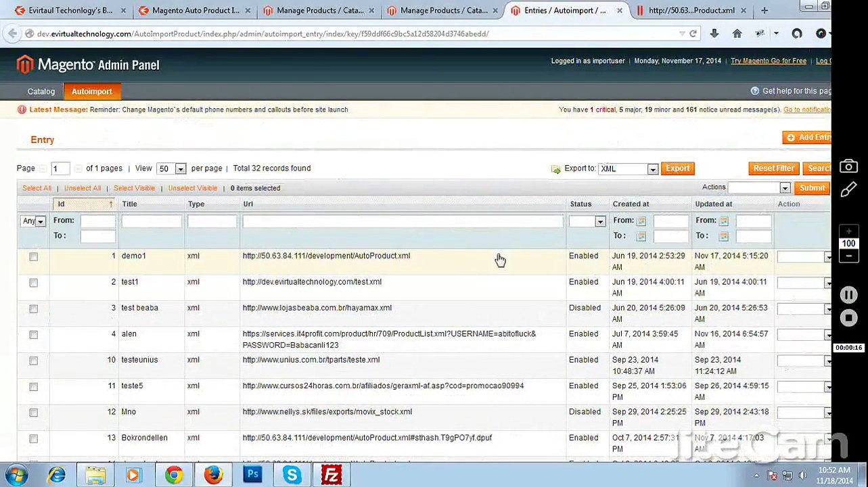868x487 pixels.
Task: Click the Unselect Visible link
Action: point(192,188)
